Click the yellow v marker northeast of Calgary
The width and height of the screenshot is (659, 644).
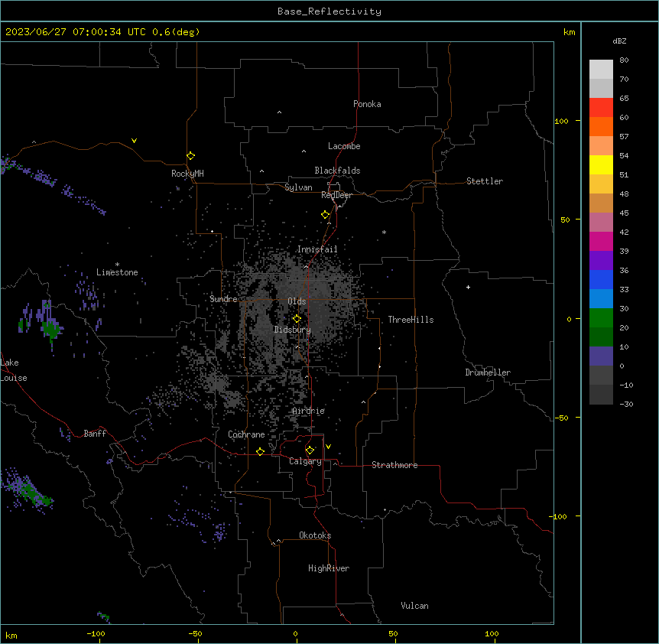click(328, 447)
